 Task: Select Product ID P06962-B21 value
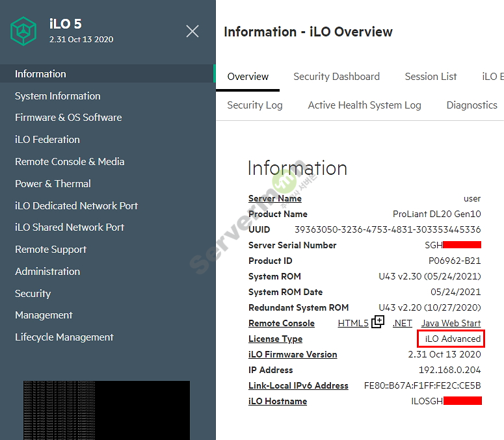pyautogui.click(x=455, y=261)
